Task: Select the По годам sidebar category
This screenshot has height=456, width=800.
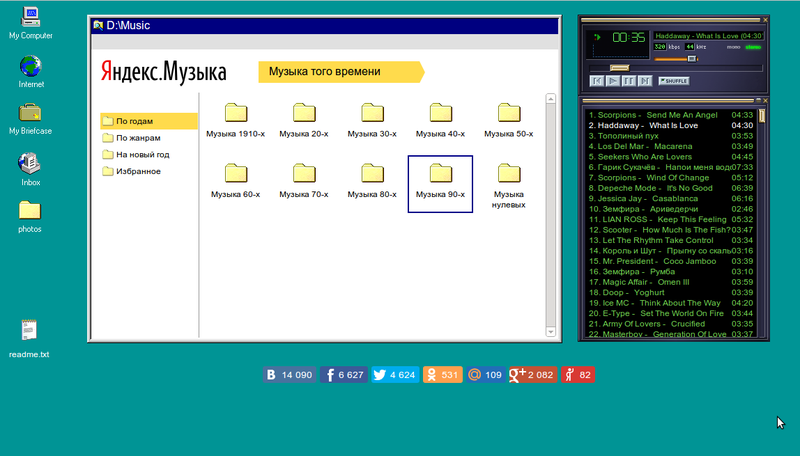Action: pyautogui.click(x=148, y=121)
